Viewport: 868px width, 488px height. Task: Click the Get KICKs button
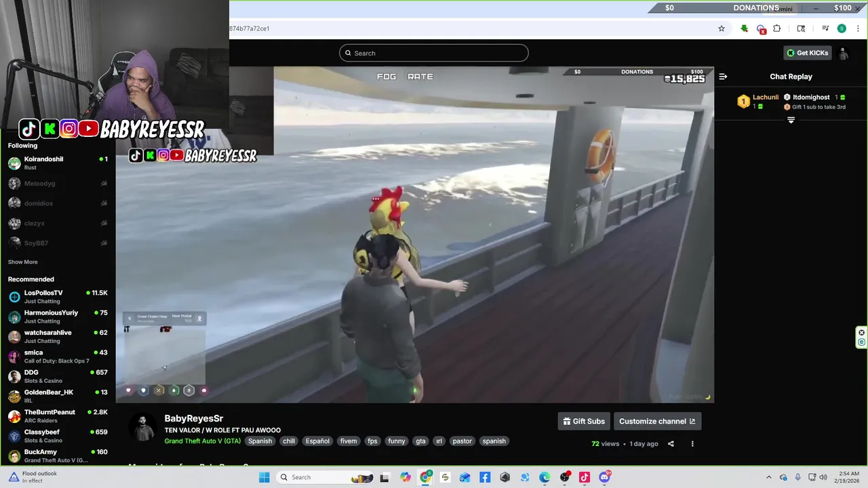coord(807,53)
